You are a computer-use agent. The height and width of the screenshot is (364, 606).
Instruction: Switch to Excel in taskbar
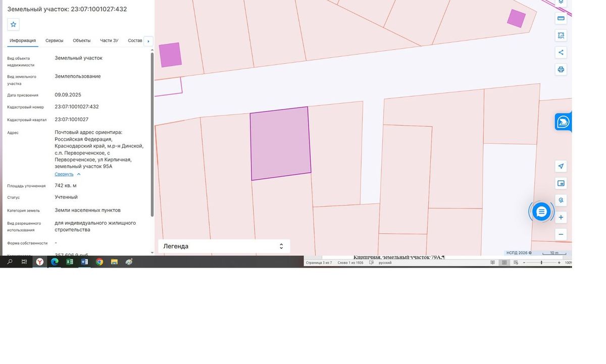70,262
